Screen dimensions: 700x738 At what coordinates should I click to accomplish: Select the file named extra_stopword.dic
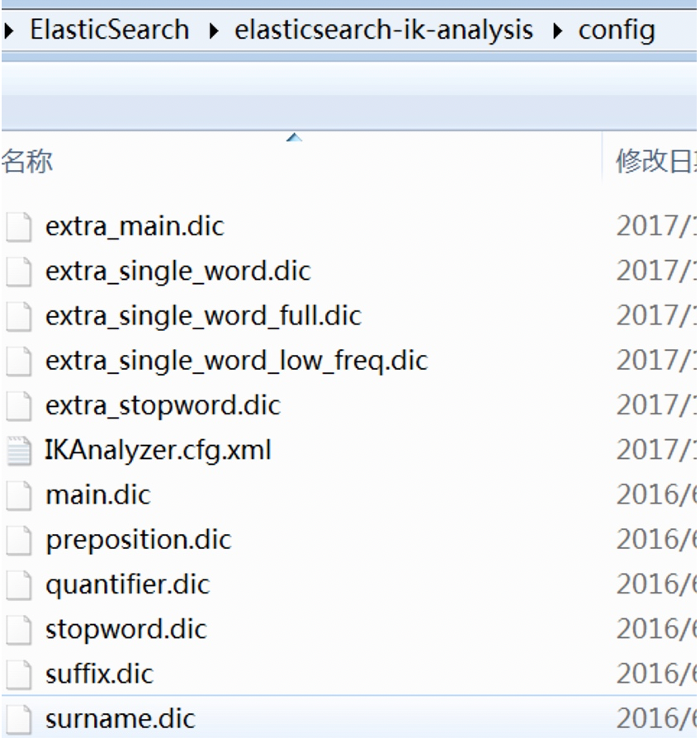click(x=163, y=406)
